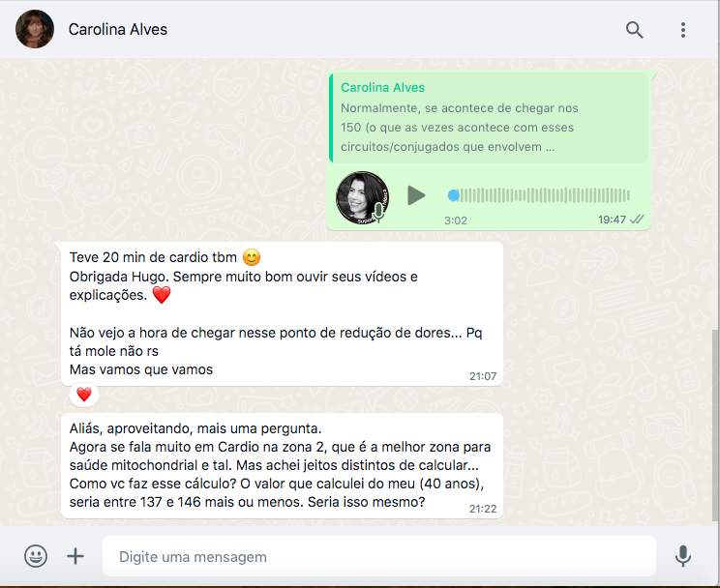Click the heart reaction under the 21:07 message
720x588 pixels.
(x=84, y=395)
